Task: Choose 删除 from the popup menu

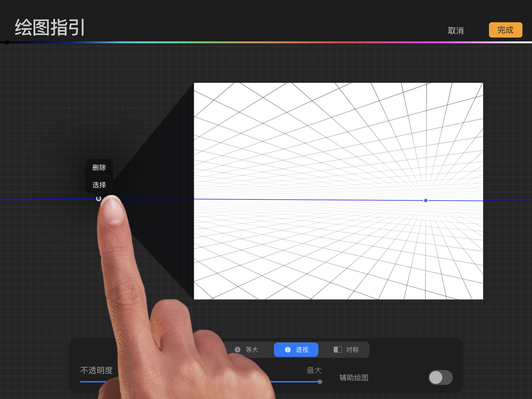Action: 99,167
